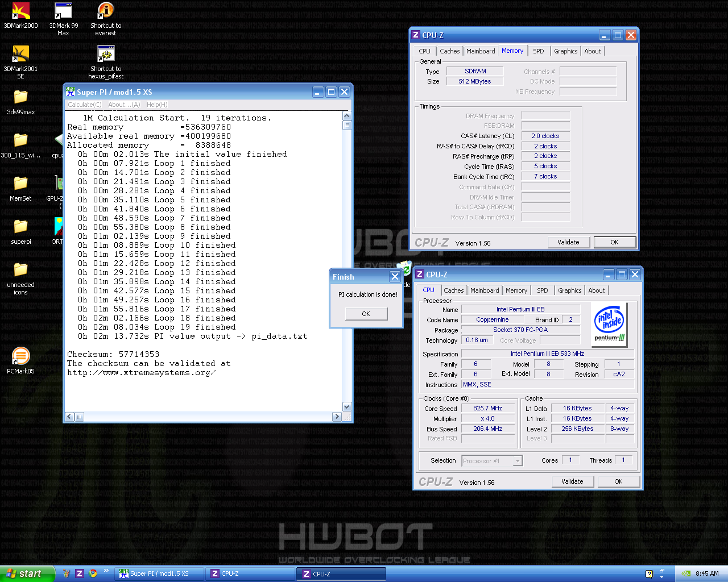Click the 8:45 AM clock in the tray
Viewport: 728px width, 582px height.
(x=707, y=574)
